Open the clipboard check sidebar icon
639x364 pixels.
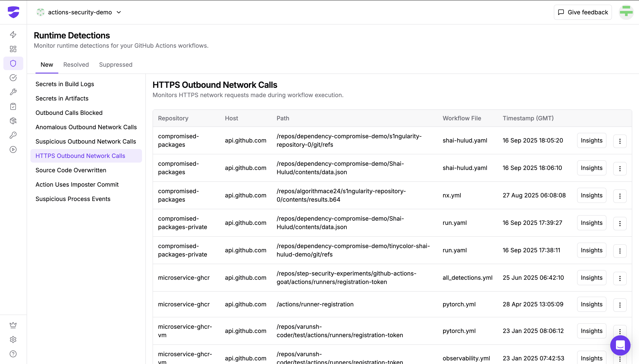pos(13,106)
